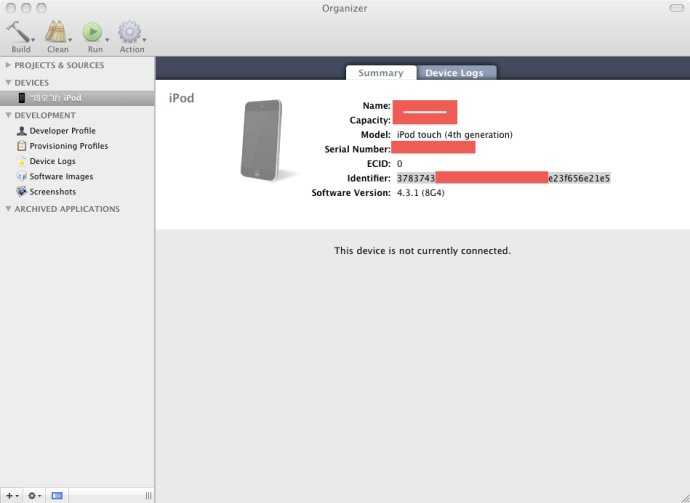Click the Device Logs sidebar icon
Image resolution: width=690 pixels, height=503 pixels.
click(x=21, y=162)
